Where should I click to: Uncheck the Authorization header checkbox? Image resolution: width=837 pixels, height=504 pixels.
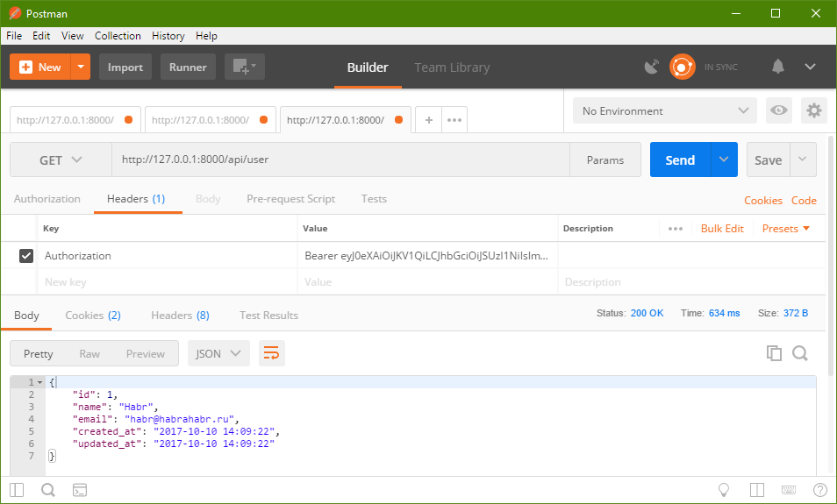click(x=26, y=255)
